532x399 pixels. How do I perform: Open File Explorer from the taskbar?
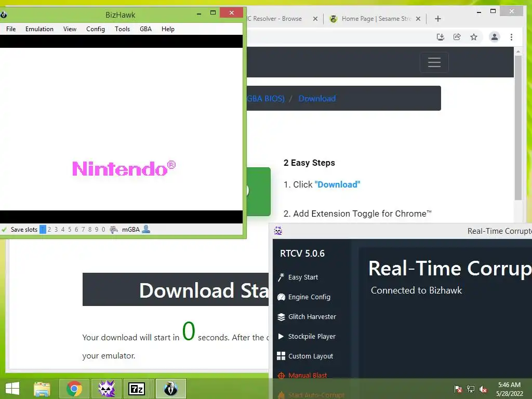(x=42, y=389)
